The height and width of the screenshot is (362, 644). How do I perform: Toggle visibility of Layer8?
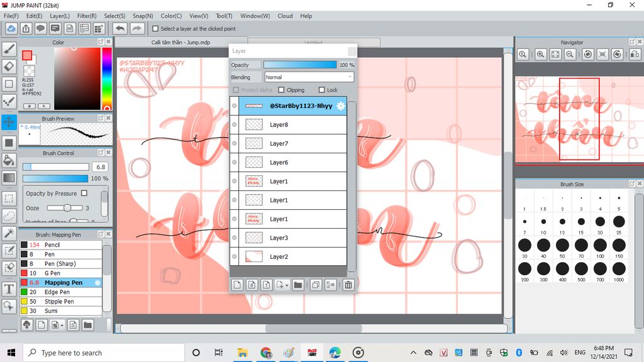(234, 125)
